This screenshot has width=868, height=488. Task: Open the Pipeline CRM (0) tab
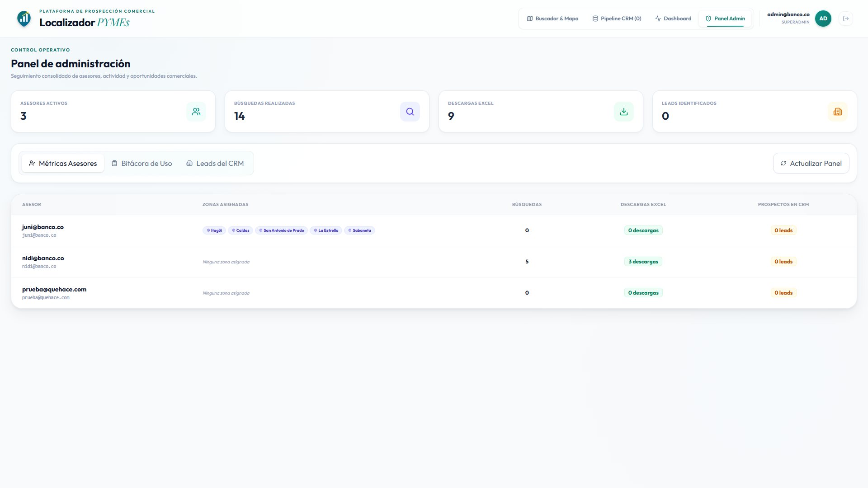617,19
